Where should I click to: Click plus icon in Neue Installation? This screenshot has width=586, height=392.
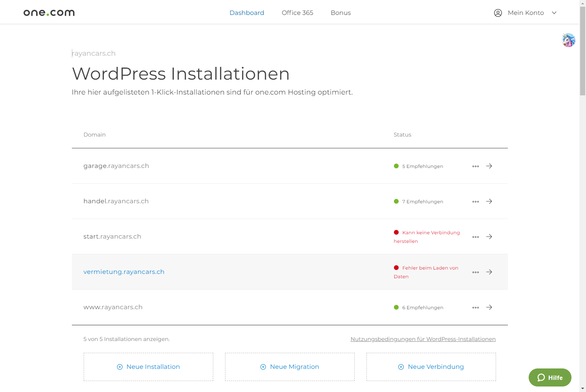click(x=120, y=367)
